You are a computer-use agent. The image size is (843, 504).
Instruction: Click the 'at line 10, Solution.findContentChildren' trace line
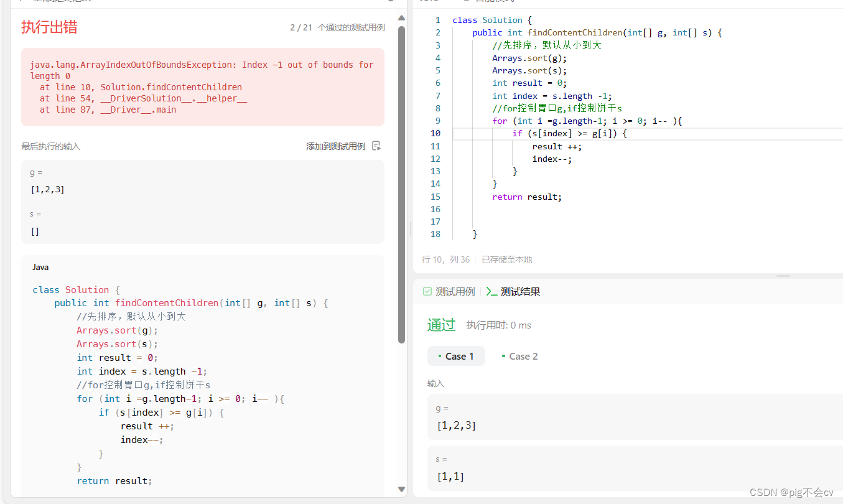pyautogui.click(x=141, y=87)
